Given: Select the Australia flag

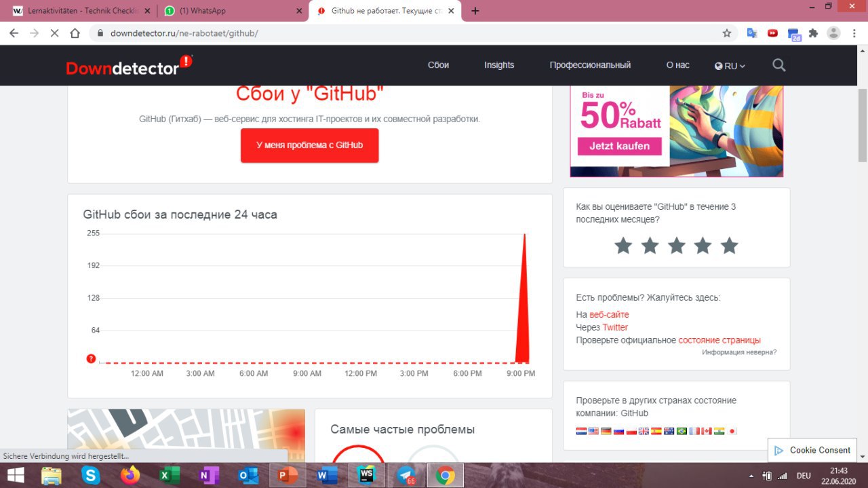Looking at the screenshot, I should (x=669, y=431).
